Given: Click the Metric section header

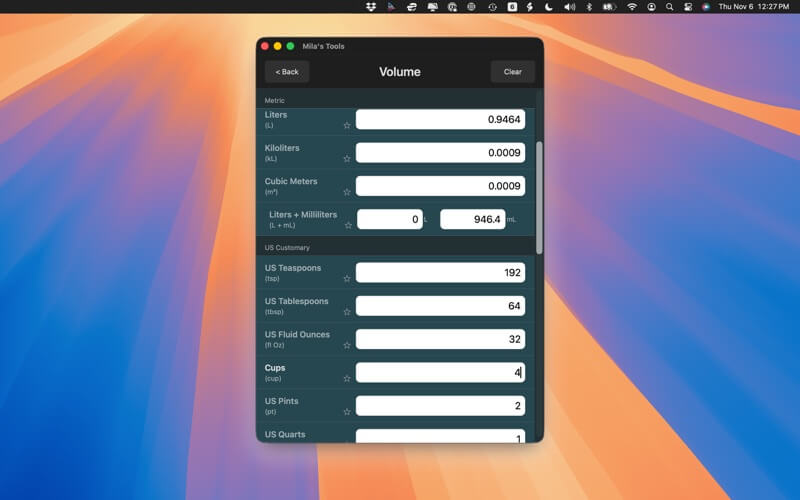Looking at the screenshot, I should [x=395, y=101].
